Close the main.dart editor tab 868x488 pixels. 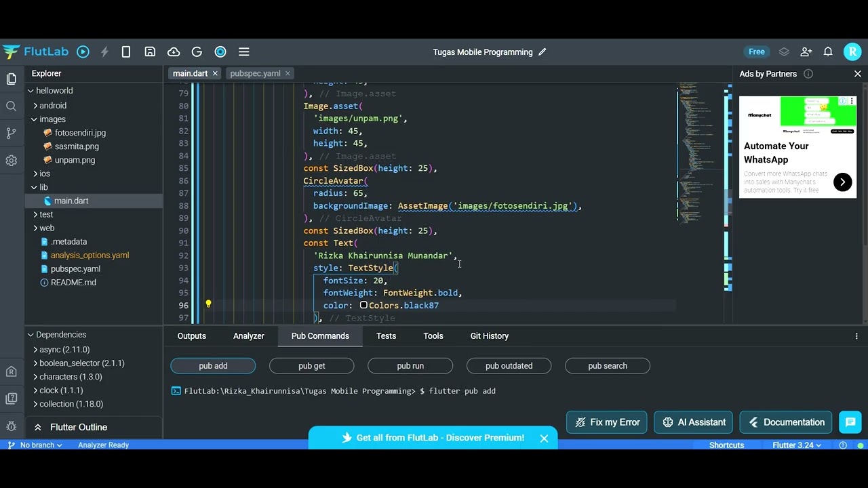pos(215,73)
